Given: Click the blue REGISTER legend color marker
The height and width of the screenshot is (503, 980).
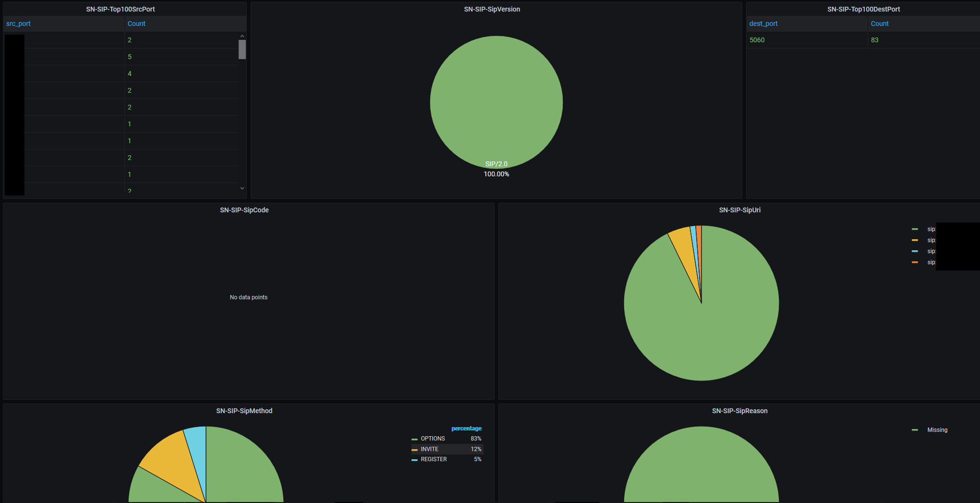Looking at the screenshot, I should coord(414,460).
